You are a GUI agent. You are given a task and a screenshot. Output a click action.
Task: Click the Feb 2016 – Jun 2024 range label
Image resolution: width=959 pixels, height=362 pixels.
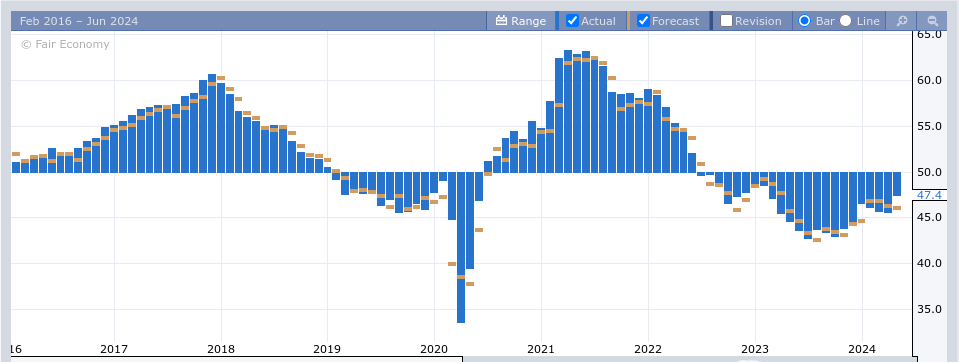point(79,21)
